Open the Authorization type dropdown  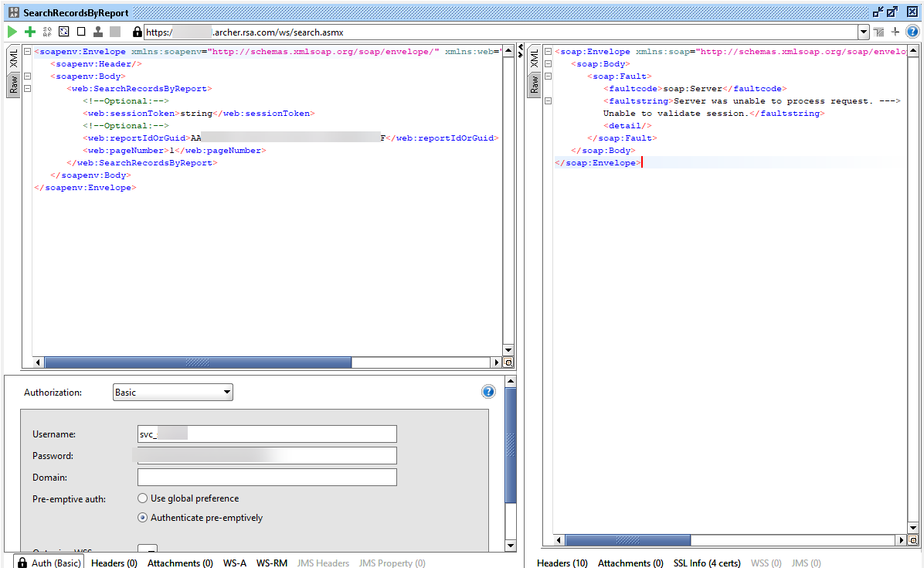click(172, 393)
